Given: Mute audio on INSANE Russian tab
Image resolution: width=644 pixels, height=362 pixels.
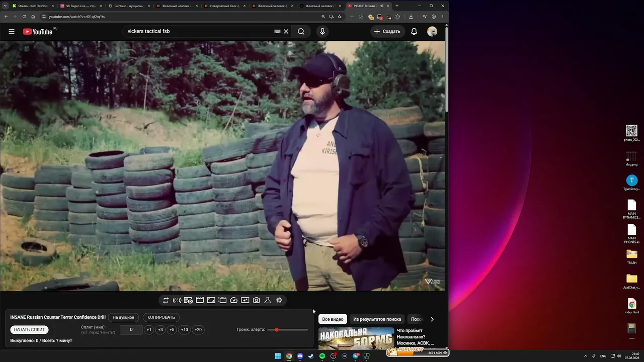Looking at the screenshot, I should [x=381, y=6].
